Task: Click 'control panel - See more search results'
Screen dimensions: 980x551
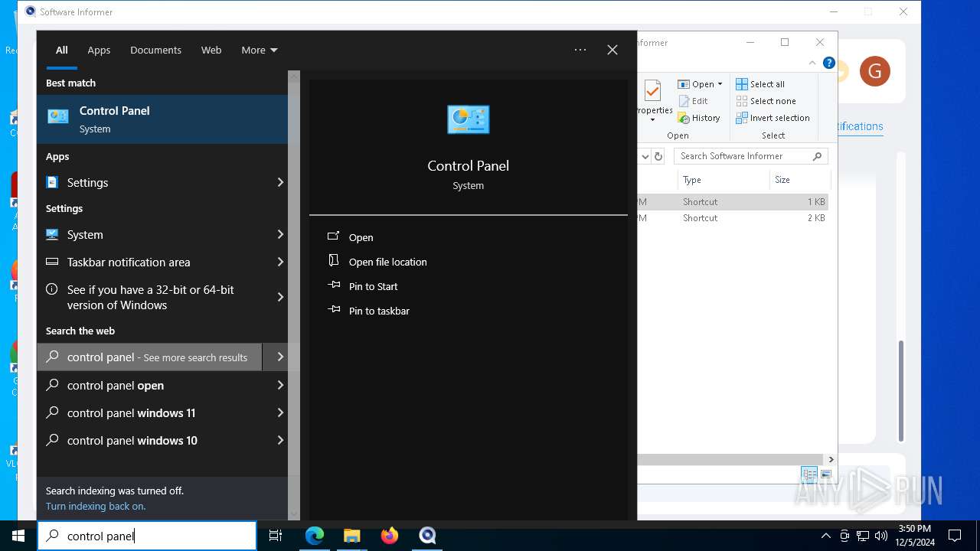Action: pos(149,357)
